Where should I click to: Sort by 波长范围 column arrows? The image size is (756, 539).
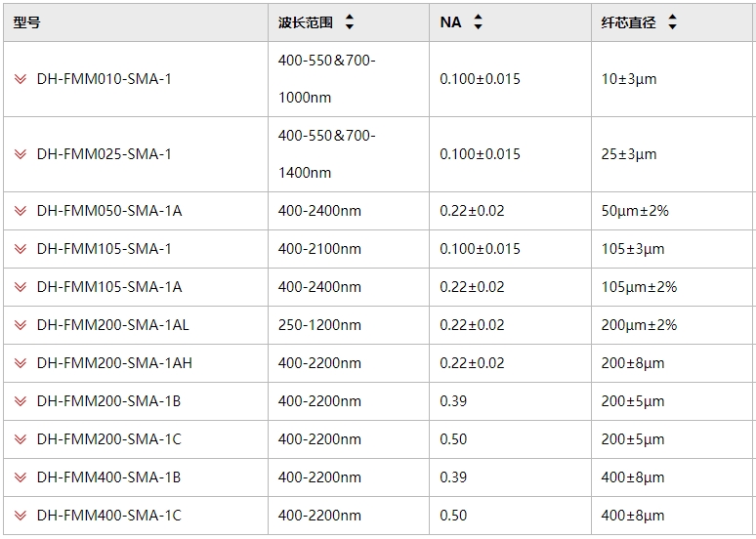[350, 21]
